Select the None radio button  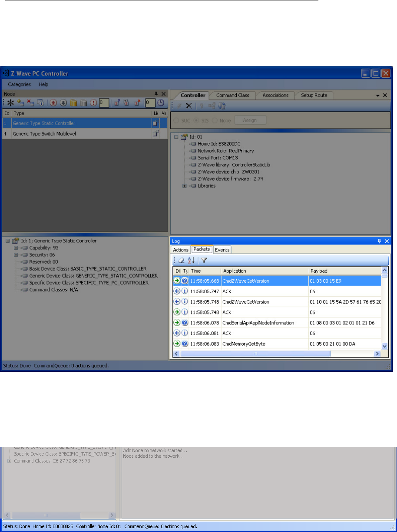coord(215,120)
